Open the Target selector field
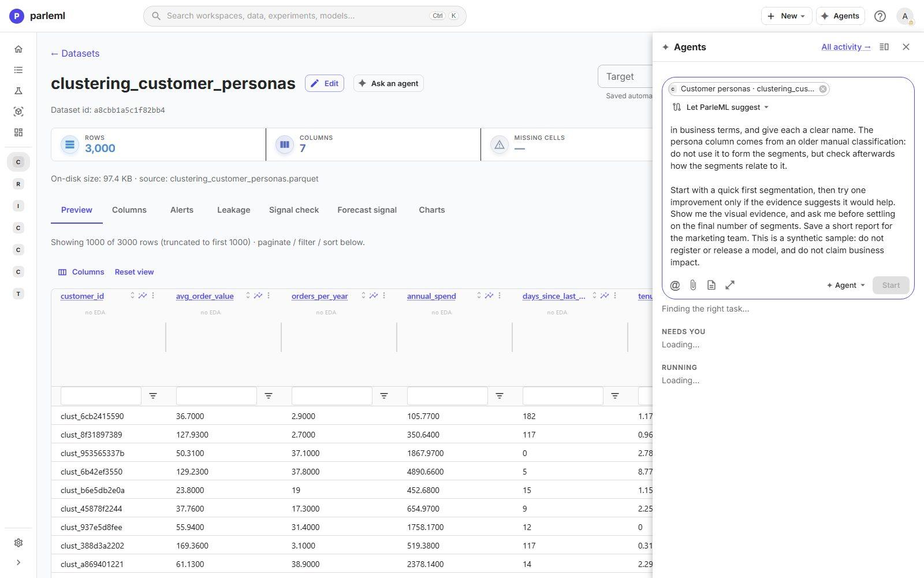 [x=625, y=77]
